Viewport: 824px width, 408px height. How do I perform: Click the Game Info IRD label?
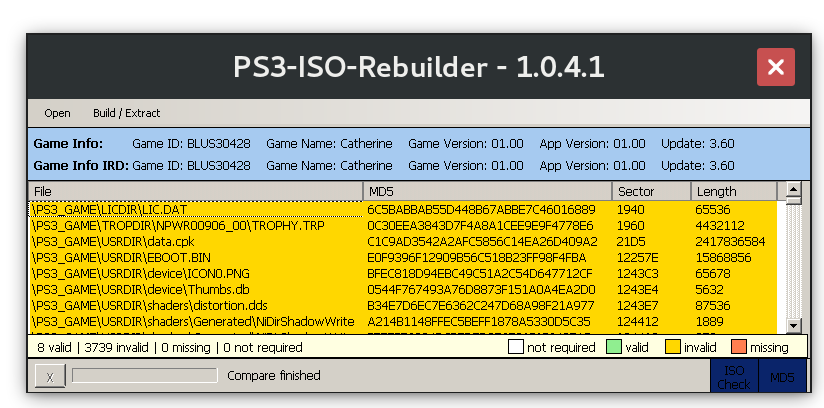pos(81,166)
